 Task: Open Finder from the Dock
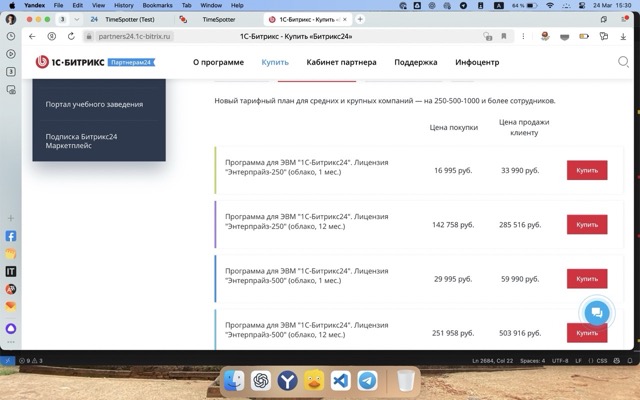pos(233,381)
